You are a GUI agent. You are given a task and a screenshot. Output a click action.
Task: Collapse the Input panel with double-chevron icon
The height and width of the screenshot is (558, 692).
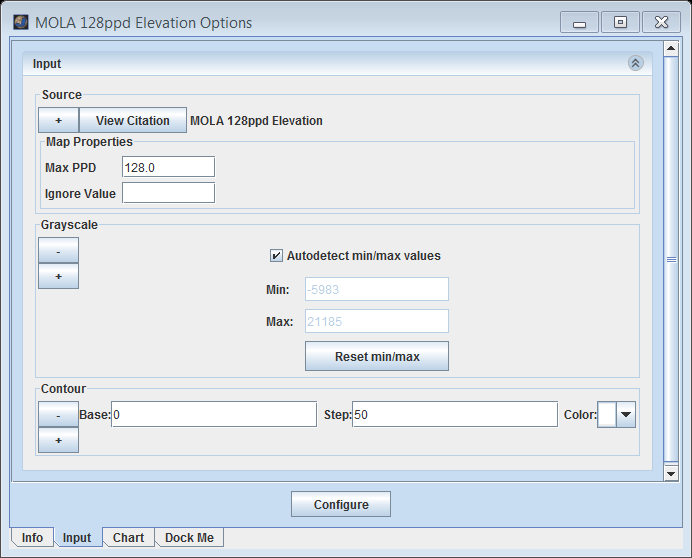[636, 63]
